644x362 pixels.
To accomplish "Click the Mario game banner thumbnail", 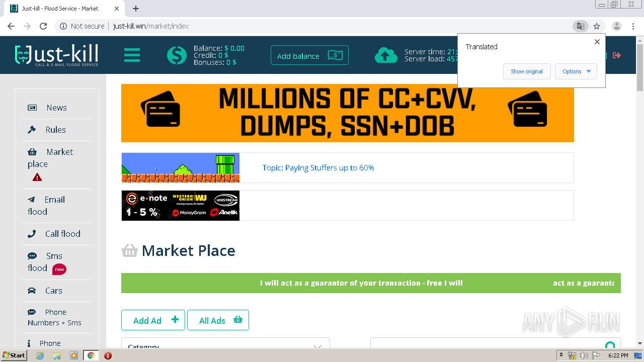I will click(x=180, y=167).
